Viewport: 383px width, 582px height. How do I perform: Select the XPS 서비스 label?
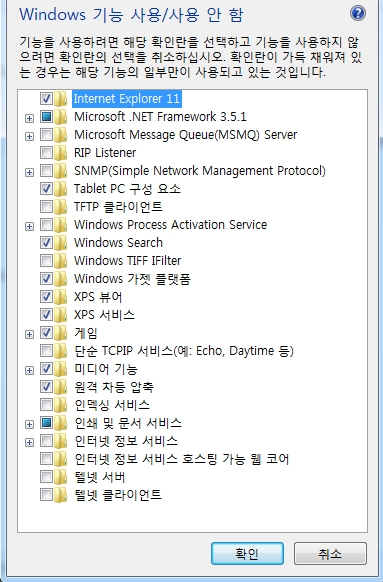coord(104,315)
